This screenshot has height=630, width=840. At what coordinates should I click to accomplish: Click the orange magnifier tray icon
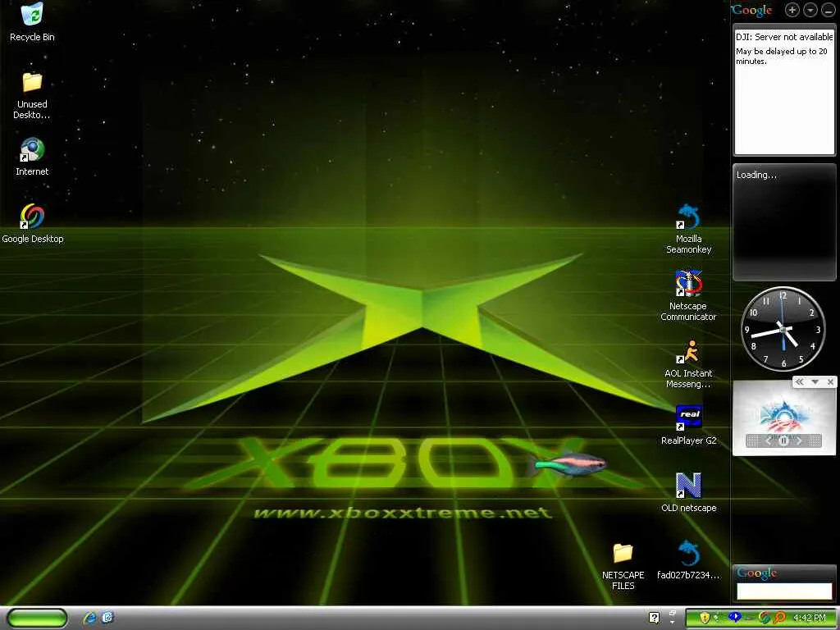[x=779, y=619]
